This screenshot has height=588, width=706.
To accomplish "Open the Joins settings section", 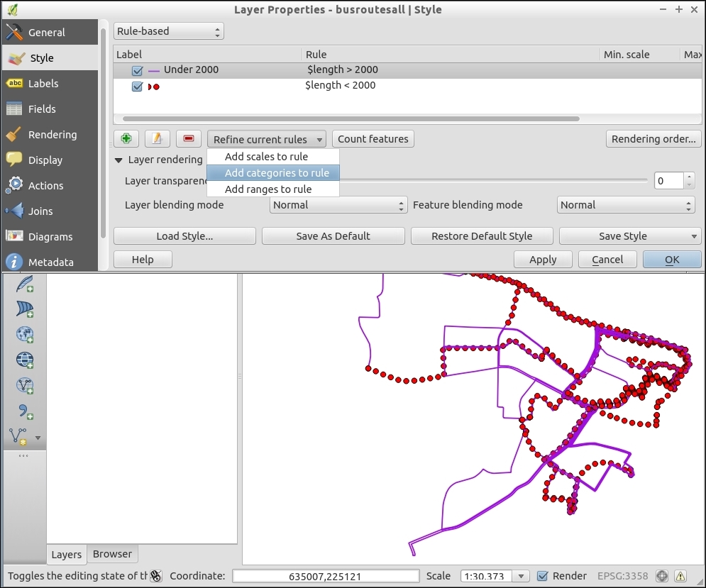I will 40,211.
